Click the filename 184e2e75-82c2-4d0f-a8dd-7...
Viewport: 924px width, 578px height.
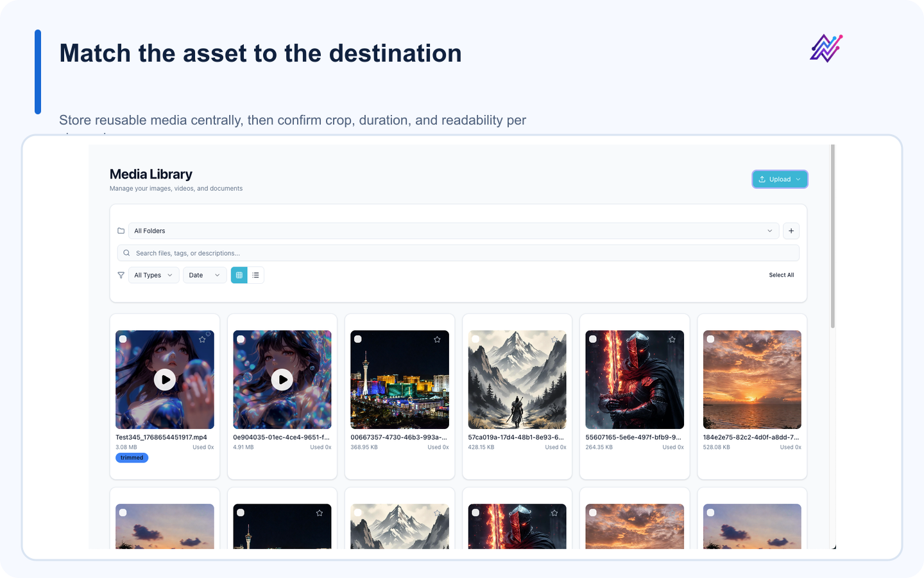click(x=751, y=437)
